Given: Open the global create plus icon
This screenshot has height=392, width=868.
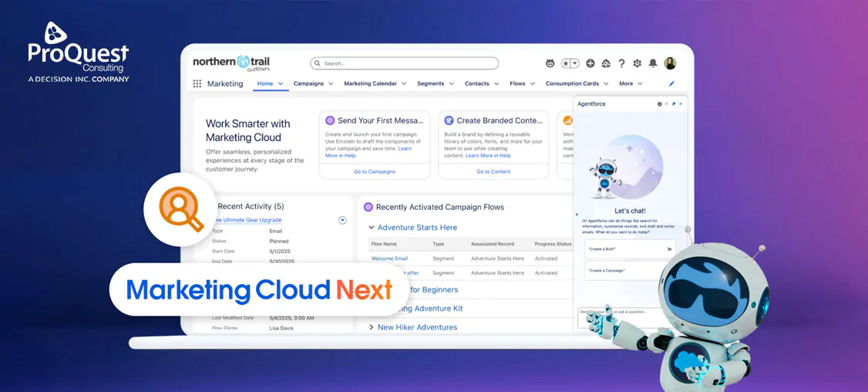Looking at the screenshot, I should click(590, 64).
